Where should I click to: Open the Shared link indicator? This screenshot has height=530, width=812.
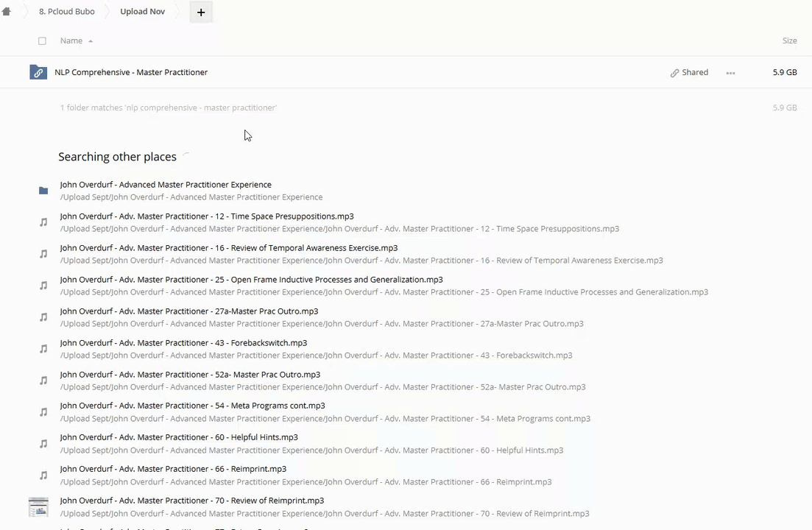click(689, 72)
